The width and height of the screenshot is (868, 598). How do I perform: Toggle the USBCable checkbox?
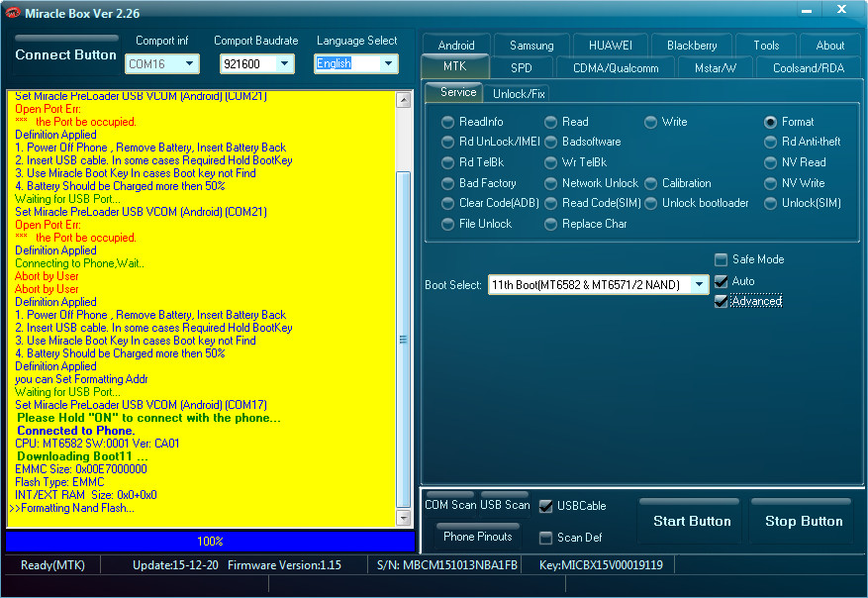(545, 506)
